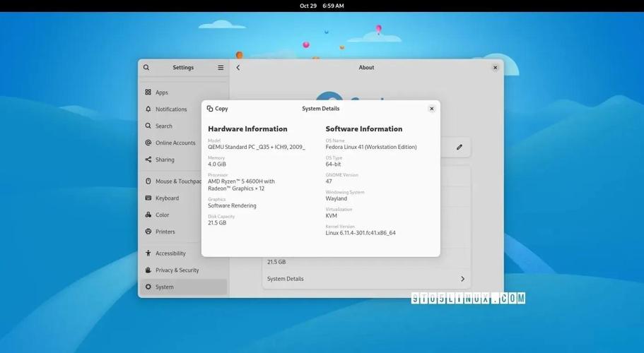
Task: Click the Privacy & Security hand icon
Action: pos(148,270)
